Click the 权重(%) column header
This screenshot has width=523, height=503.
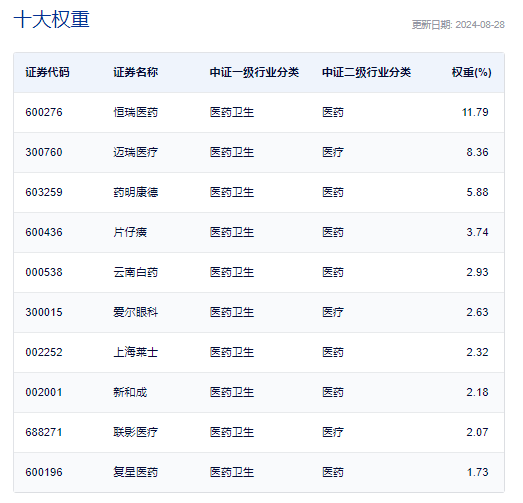coord(471,72)
